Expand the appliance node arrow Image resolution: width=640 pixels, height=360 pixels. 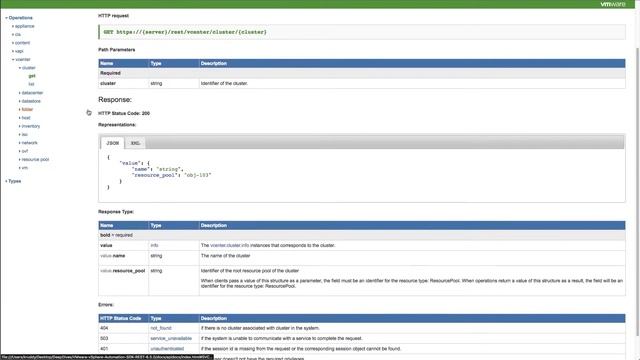(x=13, y=26)
